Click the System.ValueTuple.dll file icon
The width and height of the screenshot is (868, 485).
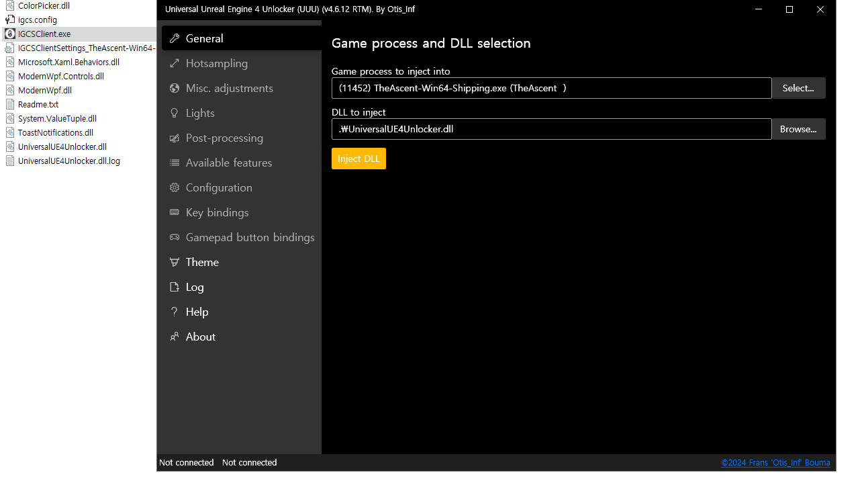click(10, 118)
